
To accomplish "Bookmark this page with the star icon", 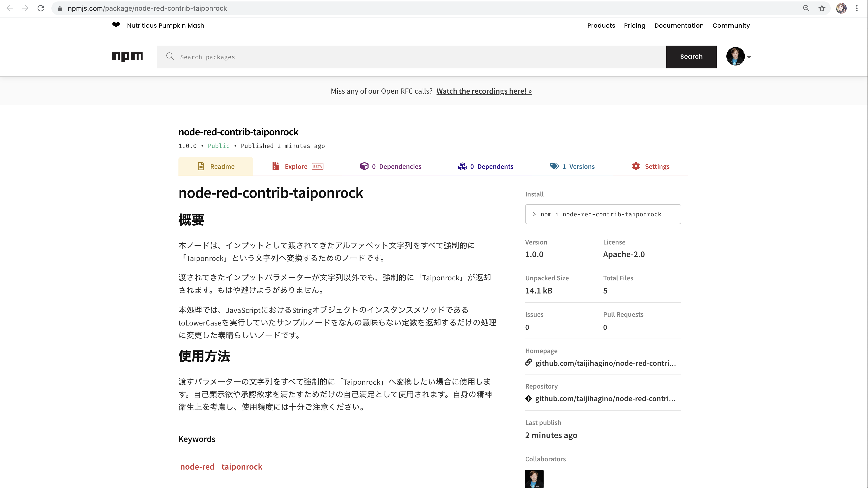I will tap(822, 8).
